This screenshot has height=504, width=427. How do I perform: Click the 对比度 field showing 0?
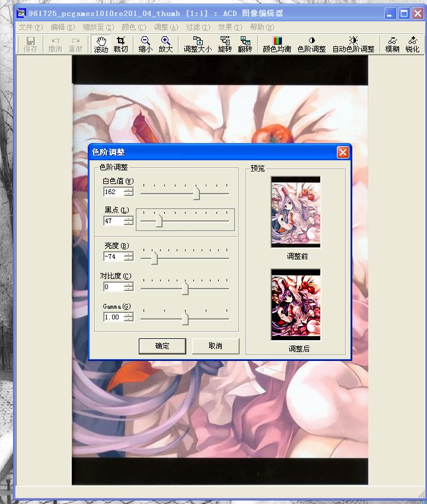click(114, 287)
